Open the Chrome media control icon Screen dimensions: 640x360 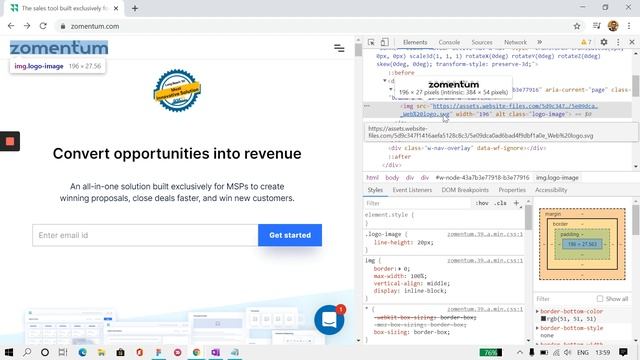click(x=596, y=26)
